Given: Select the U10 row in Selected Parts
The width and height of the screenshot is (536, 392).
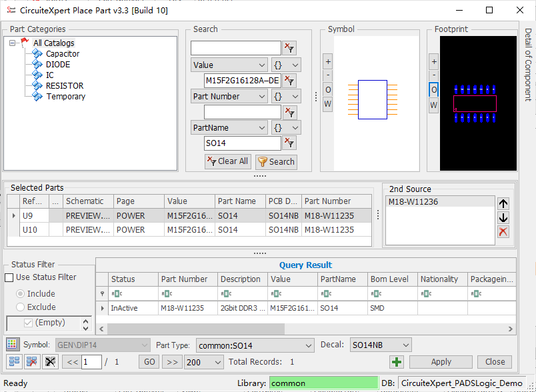Looking at the screenshot, I should tap(189, 230).
